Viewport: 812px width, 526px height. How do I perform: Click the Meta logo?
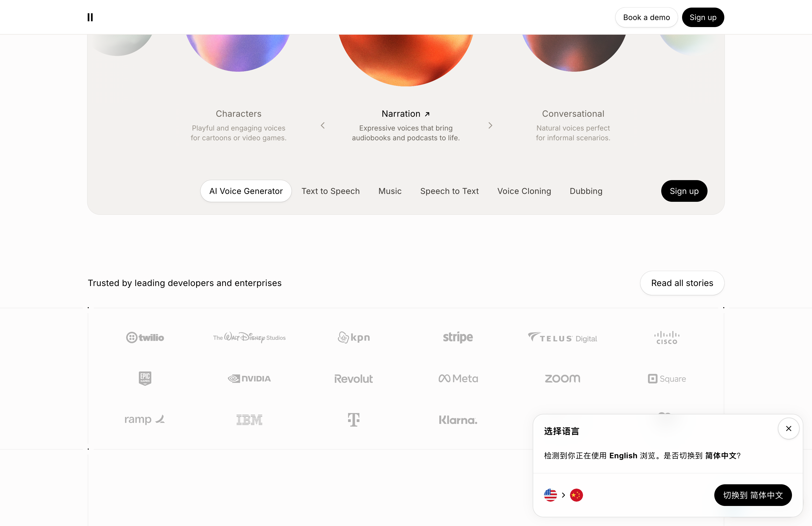pyautogui.click(x=458, y=378)
